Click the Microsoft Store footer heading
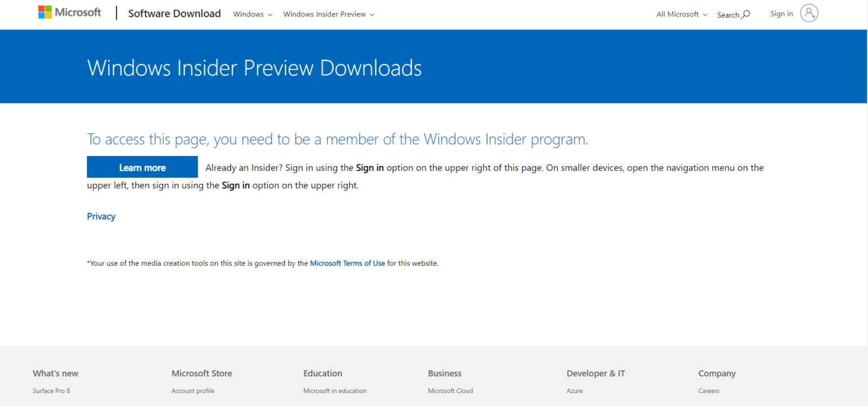This screenshot has width=868, height=406. 201,373
